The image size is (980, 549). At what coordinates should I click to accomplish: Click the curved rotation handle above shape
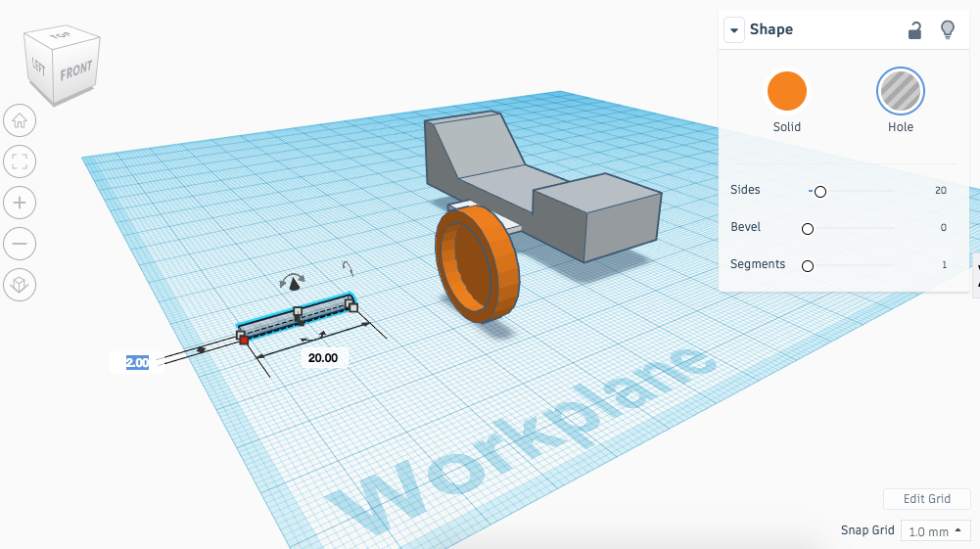[292, 277]
